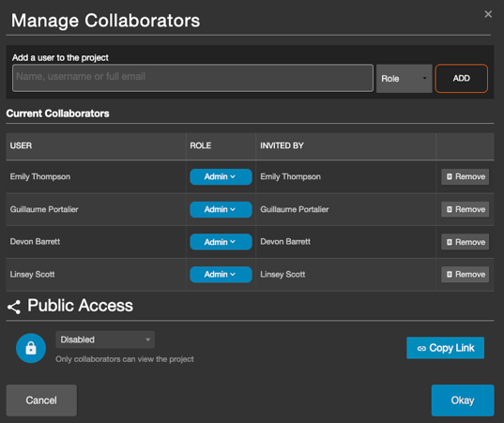This screenshot has width=504, height=423.
Task: Click the chain link icon on Copy Link
Action: 421,348
